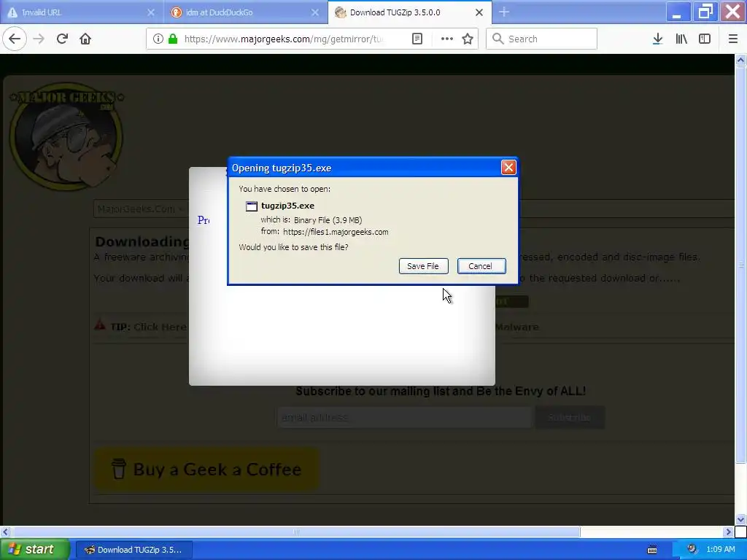Close the Download TUGZip tab
Viewport: 747px width, 560px height.
[x=479, y=12]
